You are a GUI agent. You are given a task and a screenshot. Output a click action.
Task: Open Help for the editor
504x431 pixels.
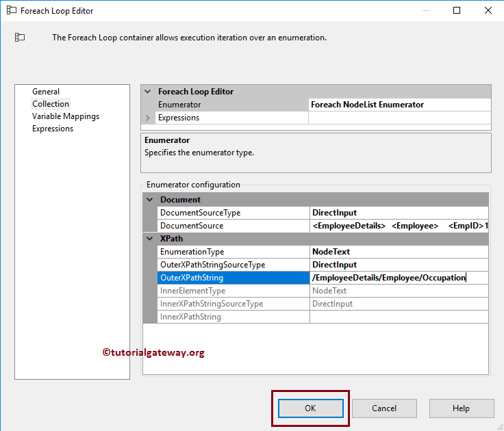462,408
